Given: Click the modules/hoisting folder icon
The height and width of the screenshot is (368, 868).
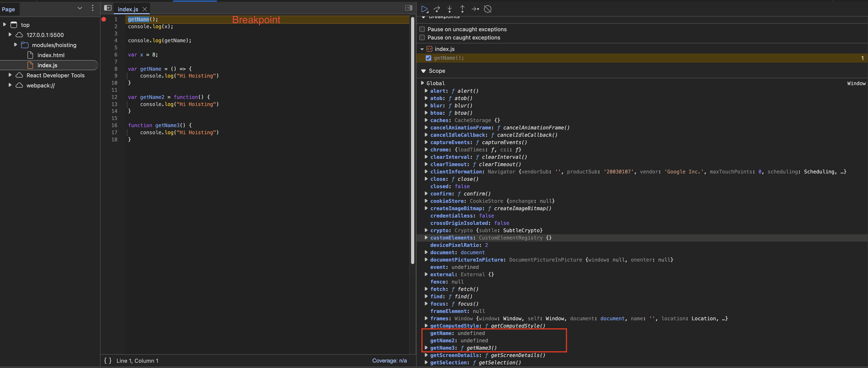Looking at the screenshot, I should 25,45.
